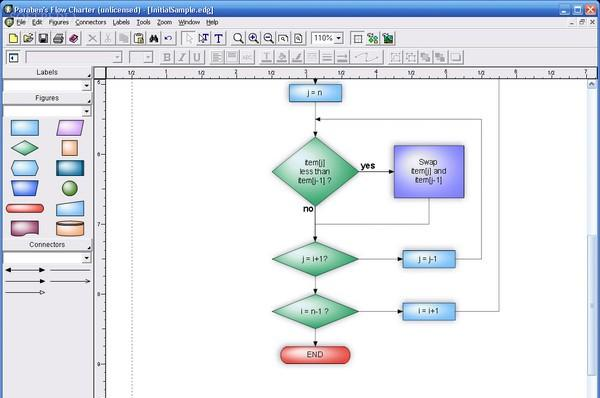Zoom out with the minus magnifier

pyautogui.click(x=268, y=38)
